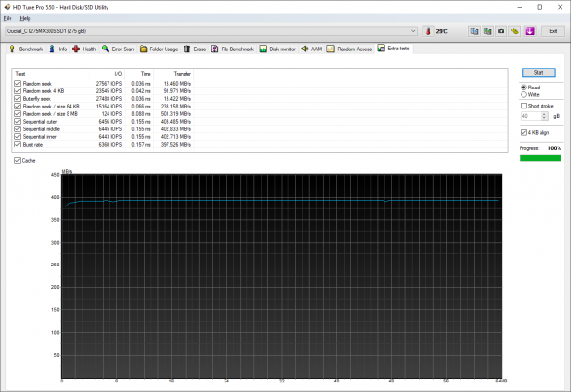
Task: Click the purple download arrow icon
Action: [x=530, y=31]
